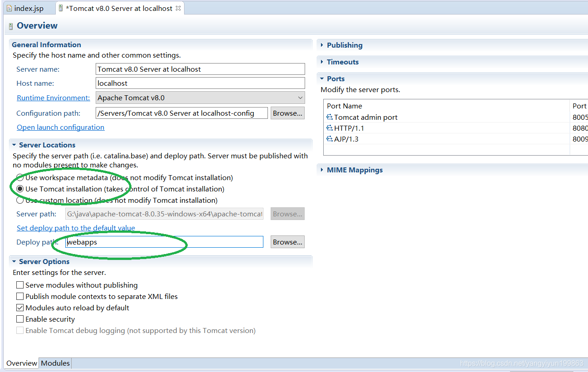
Task: Click the HTTP/1.1 port icon
Action: pos(330,128)
